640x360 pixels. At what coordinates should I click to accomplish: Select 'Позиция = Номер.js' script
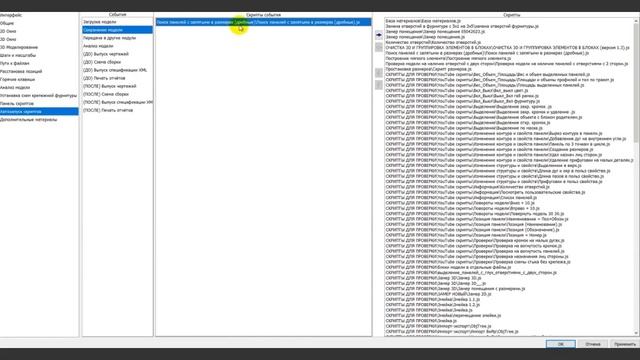tap(466, 235)
